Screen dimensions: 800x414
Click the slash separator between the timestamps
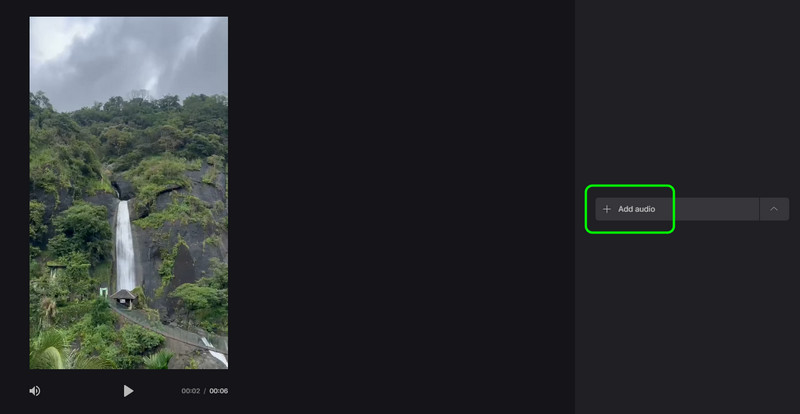[x=205, y=391]
